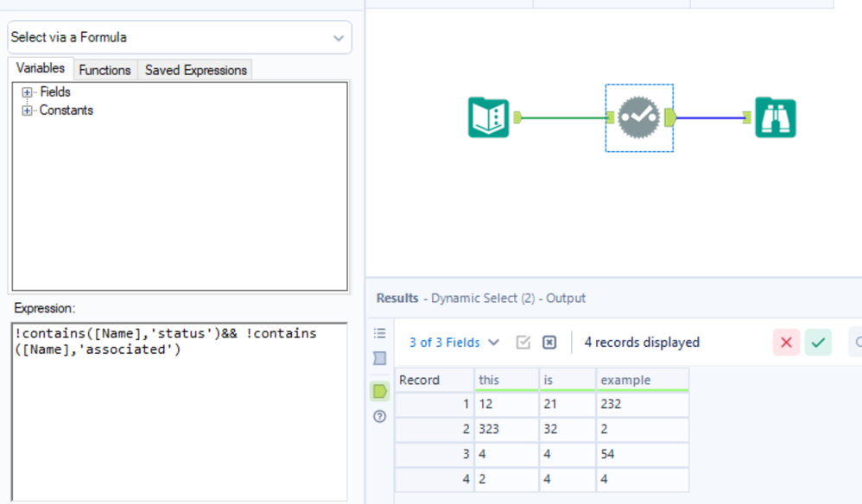Click inside the Expression formula box
The width and height of the screenshot is (862, 504).
click(x=180, y=412)
